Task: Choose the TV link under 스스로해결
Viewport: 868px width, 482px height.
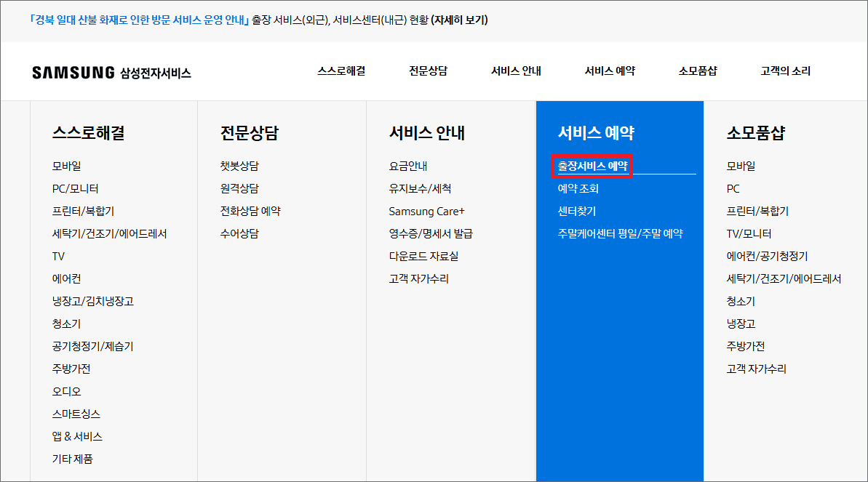Action: tap(58, 256)
